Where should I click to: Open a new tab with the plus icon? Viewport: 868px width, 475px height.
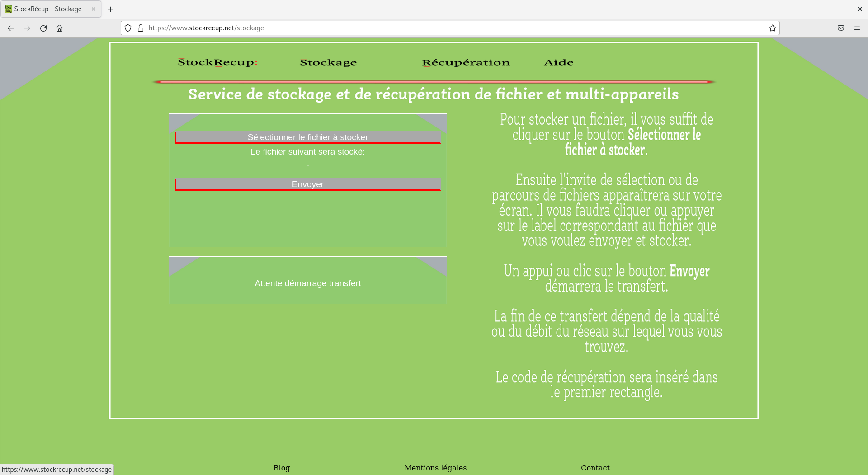tap(110, 9)
